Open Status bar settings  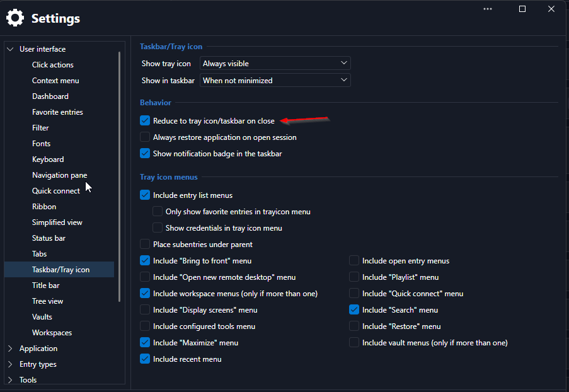click(x=49, y=238)
